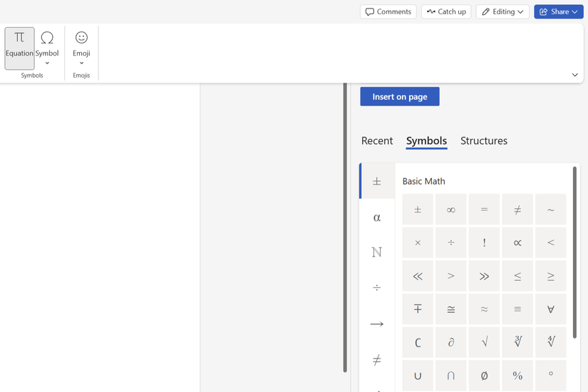Click the Catch up button
The width and height of the screenshot is (588, 392).
tap(446, 11)
